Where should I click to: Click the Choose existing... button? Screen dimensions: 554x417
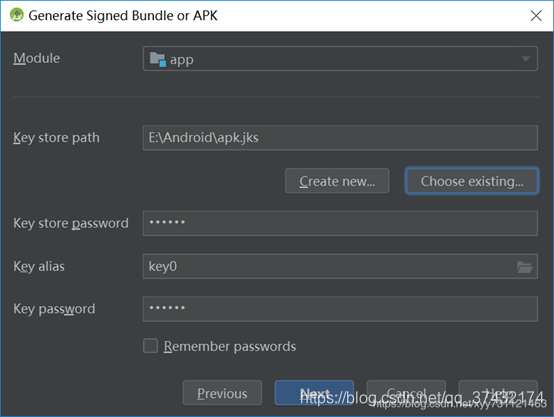tap(472, 181)
